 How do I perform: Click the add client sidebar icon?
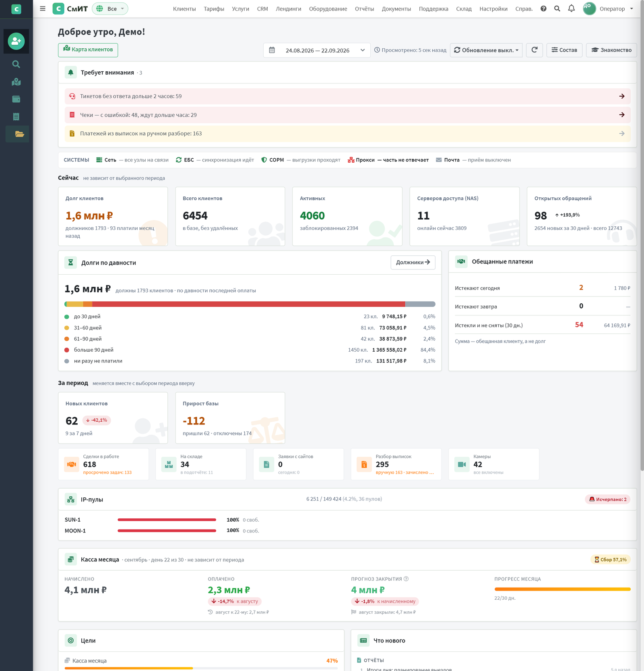(16, 41)
